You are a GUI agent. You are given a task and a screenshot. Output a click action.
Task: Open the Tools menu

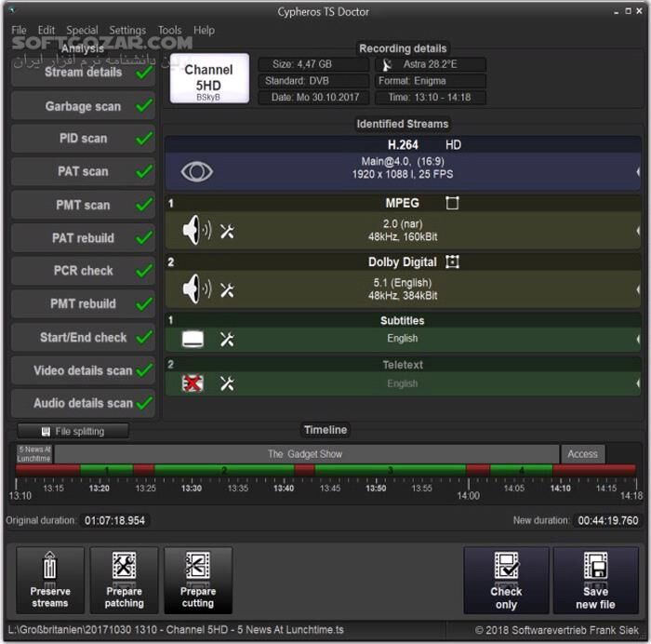(x=169, y=30)
